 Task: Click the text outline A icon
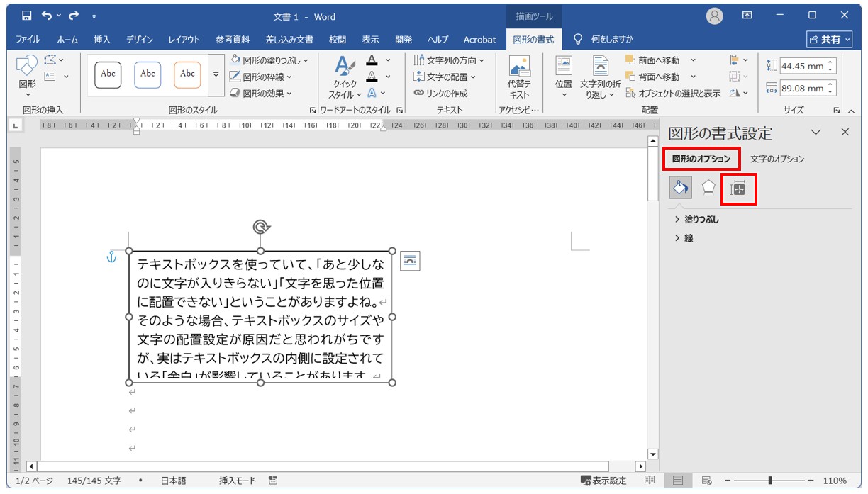pyautogui.click(x=372, y=77)
